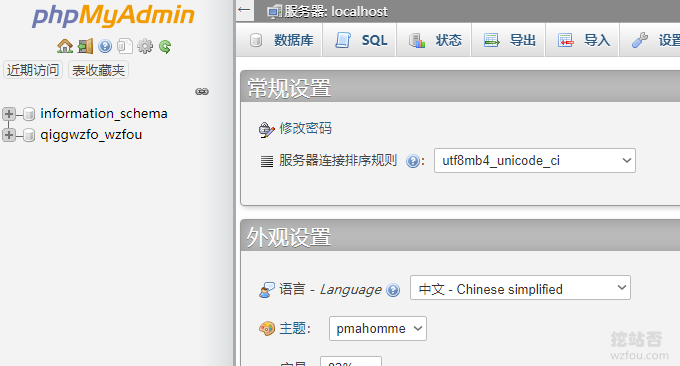Switch to the 导出 tab
This screenshot has height=366, width=680.
coord(509,40)
